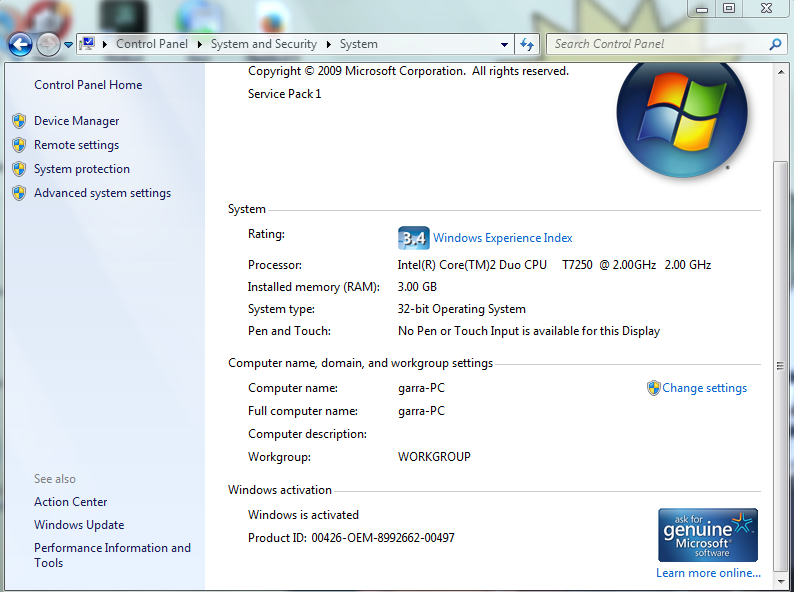Image resolution: width=794 pixels, height=592 pixels.
Task: Click the Forward navigation arrow
Action: [x=48, y=45]
